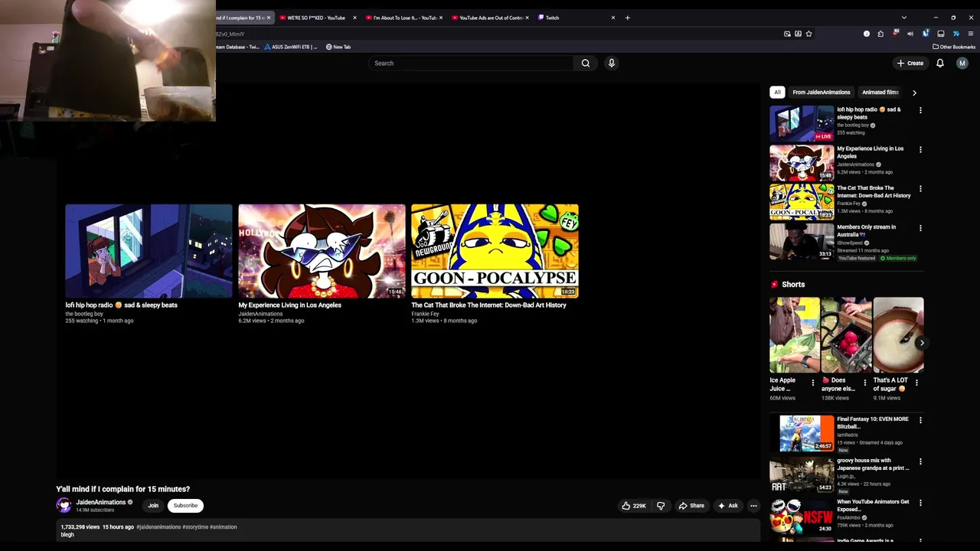Screen dimensions: 980x551
Task: Open the account avatar menu
Action: [962, 63]
